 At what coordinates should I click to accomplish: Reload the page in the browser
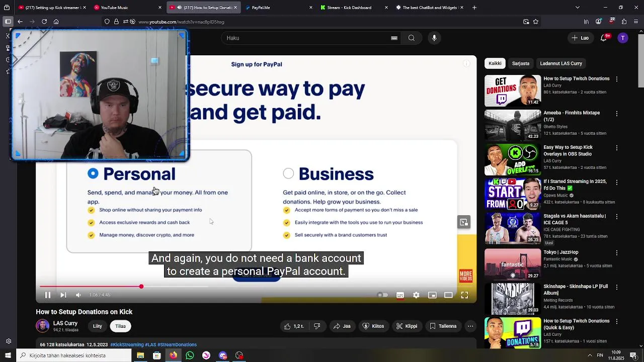[44, 22]
